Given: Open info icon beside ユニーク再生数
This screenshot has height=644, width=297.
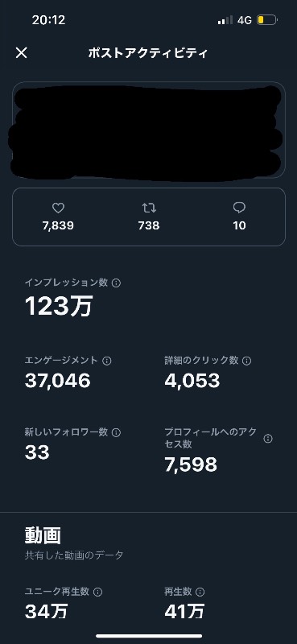Looking at the screenshot, I should 97,592.
